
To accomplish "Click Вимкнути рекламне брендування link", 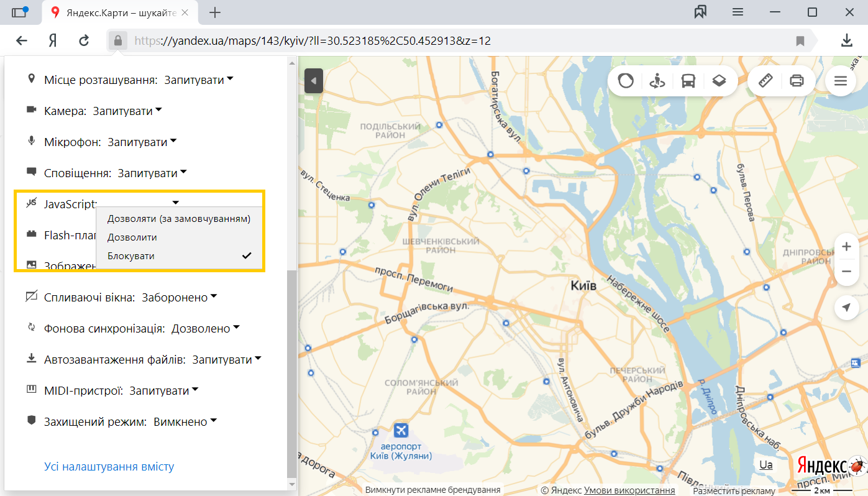I will tap(433, 490).
